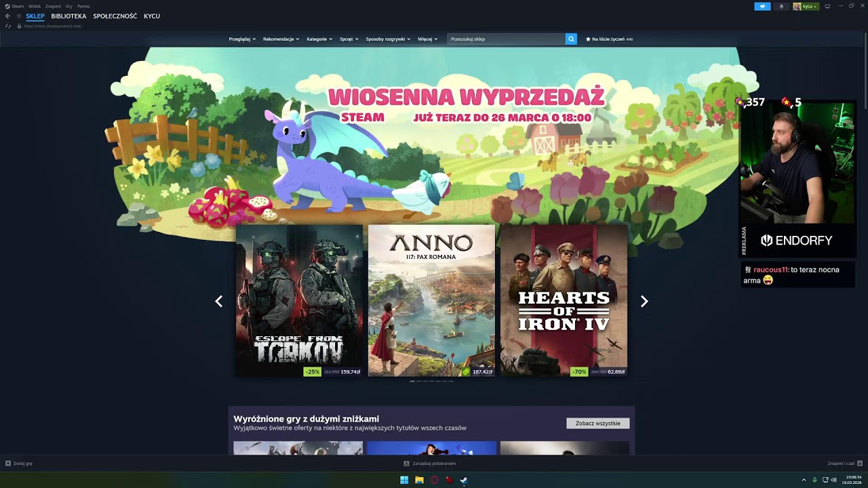Expand the Więcej dropdown

427,39
